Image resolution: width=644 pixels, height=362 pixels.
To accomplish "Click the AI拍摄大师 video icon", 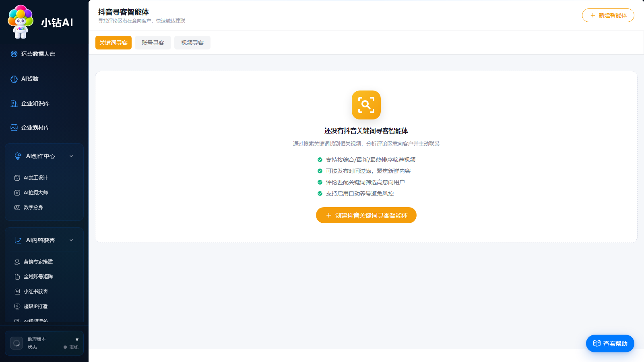I will [17, 193].
